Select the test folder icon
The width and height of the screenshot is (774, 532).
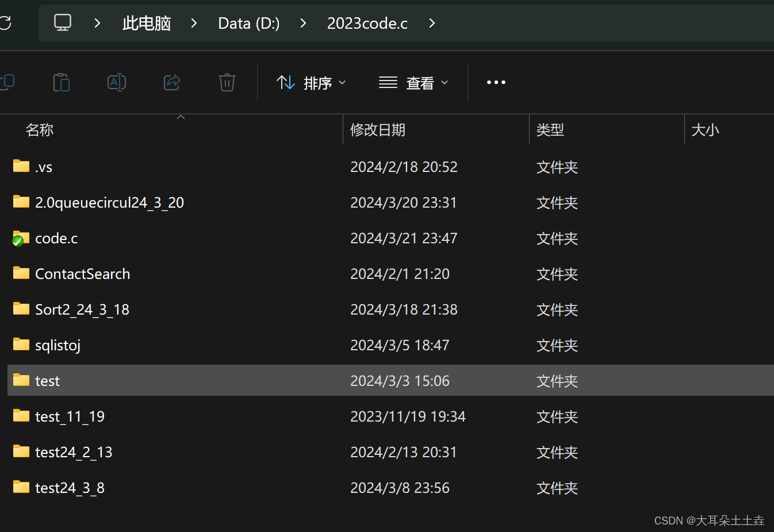(x=21, y=380)
